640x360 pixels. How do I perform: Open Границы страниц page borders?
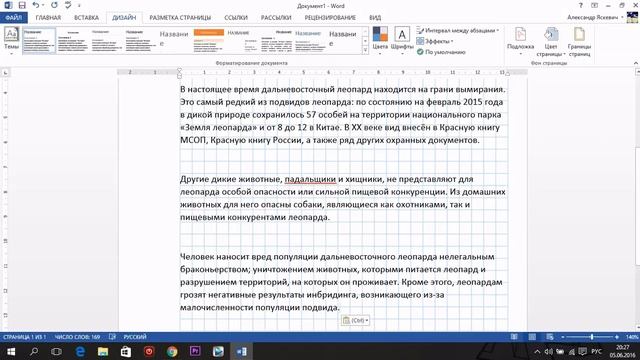(579, 41)
